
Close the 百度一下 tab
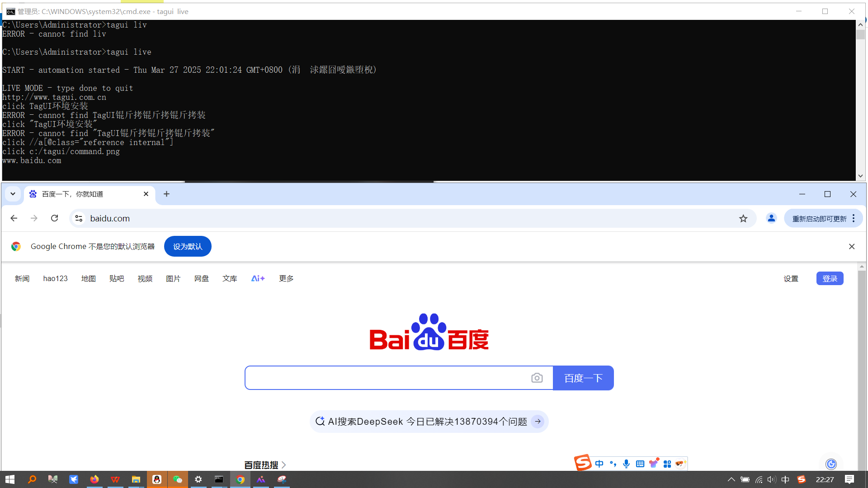pos(146,194)
